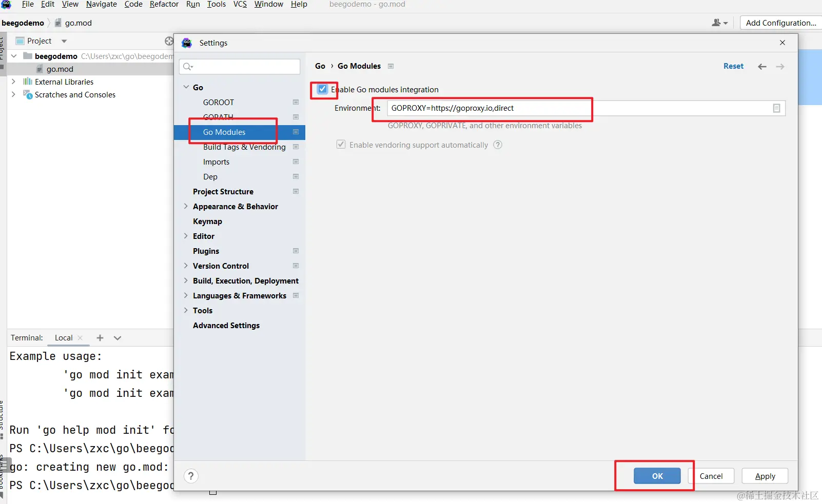This screenshot has height=504, width=822.
Task: Open the VCS menu
Action: pyautogui.click(x=240, y=4)
